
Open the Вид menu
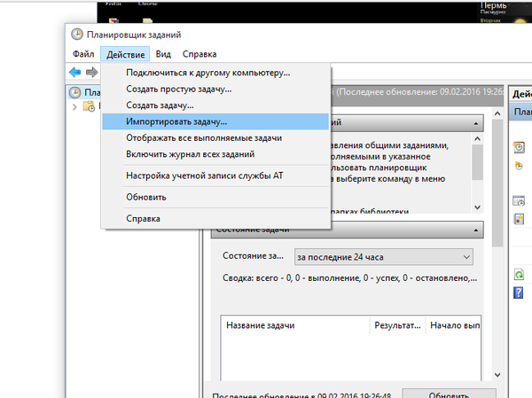click(x=163, y=54)
